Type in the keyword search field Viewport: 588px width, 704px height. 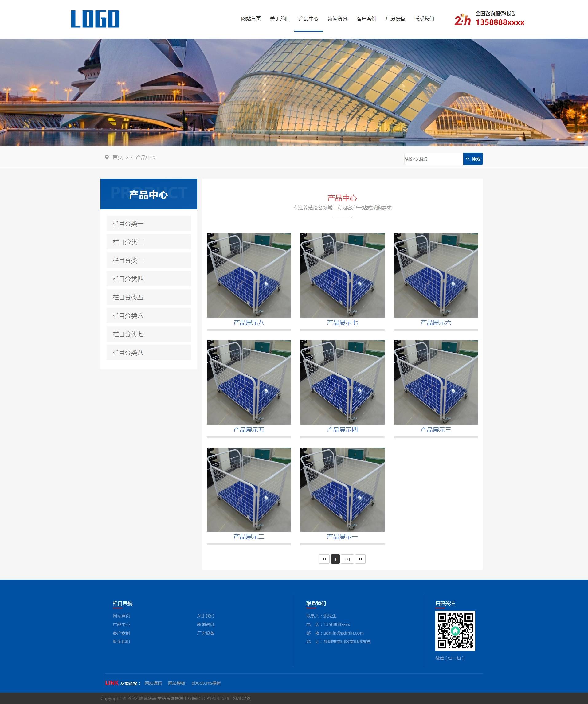point(433,159)
